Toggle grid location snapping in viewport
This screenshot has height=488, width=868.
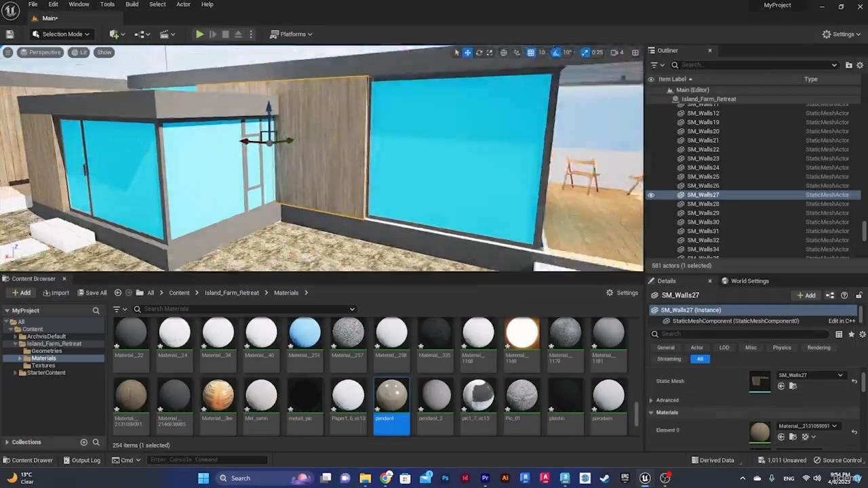pos(531,52)
